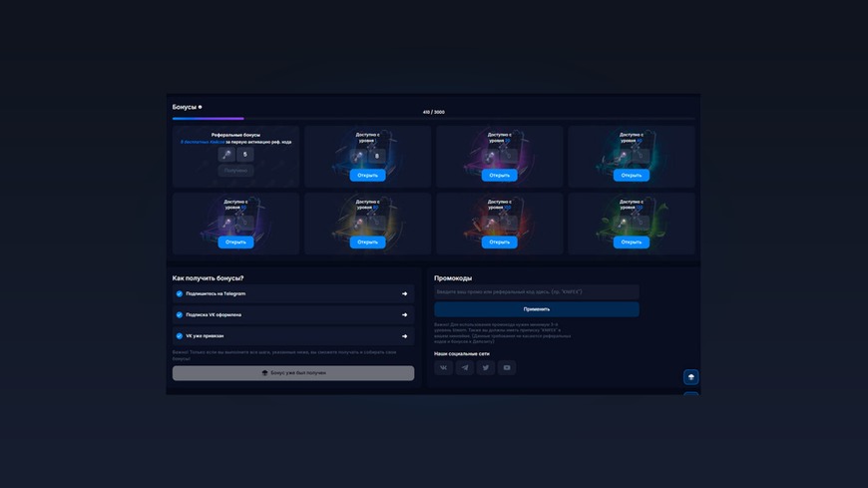
Task: Click the 8 count box on blue card
Action: pyautogui.click(x=377, y=156)
